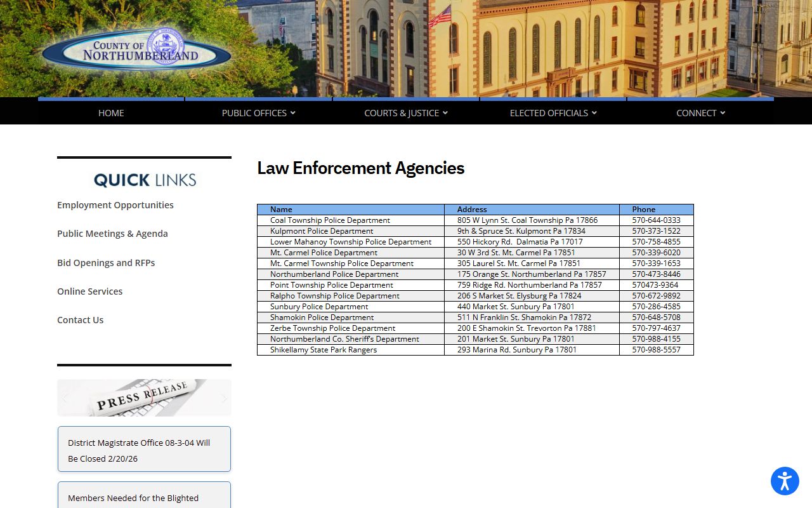The height and width of the screenshot is (508, 812).
Task: Go to previous press release slide arrow
Action: coord(65,398)
